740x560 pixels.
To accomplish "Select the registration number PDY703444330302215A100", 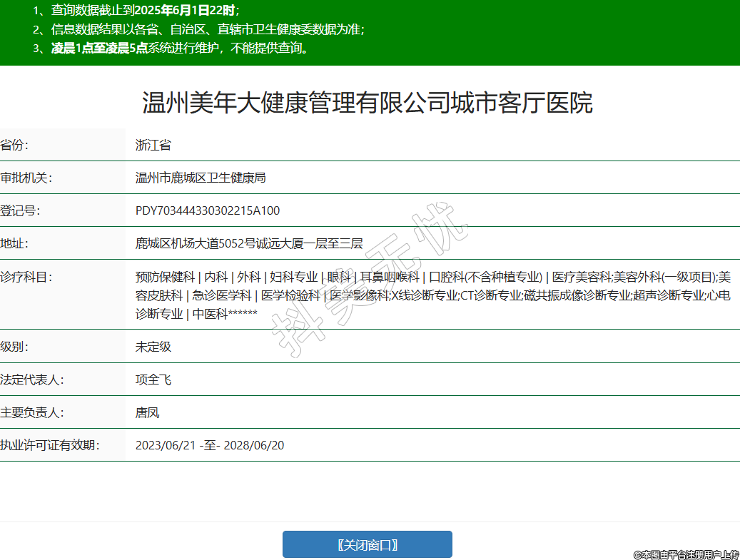I will tap(208, 210).
